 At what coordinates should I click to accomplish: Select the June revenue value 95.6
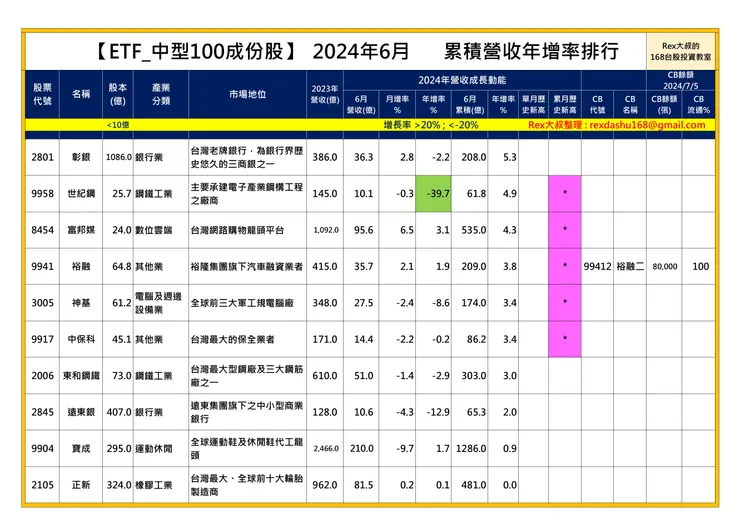pyautogui.click(x=363, y=230)
